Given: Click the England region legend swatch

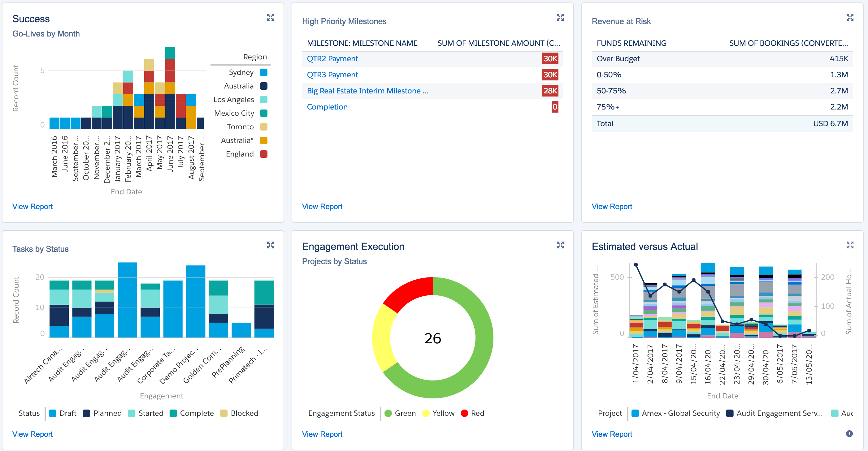Looking at the screenshot, I should pos(263,154).
